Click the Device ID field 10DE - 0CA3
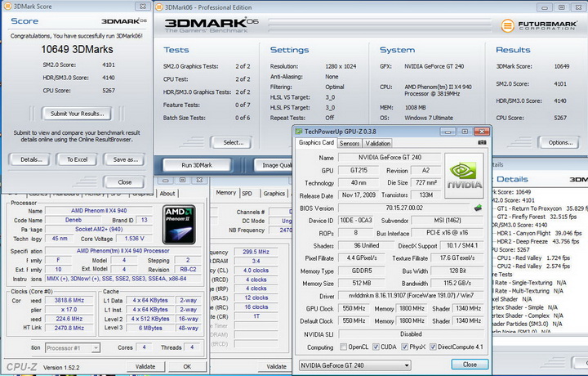Viewport: 588px width, 376px height. pos(356,221)
